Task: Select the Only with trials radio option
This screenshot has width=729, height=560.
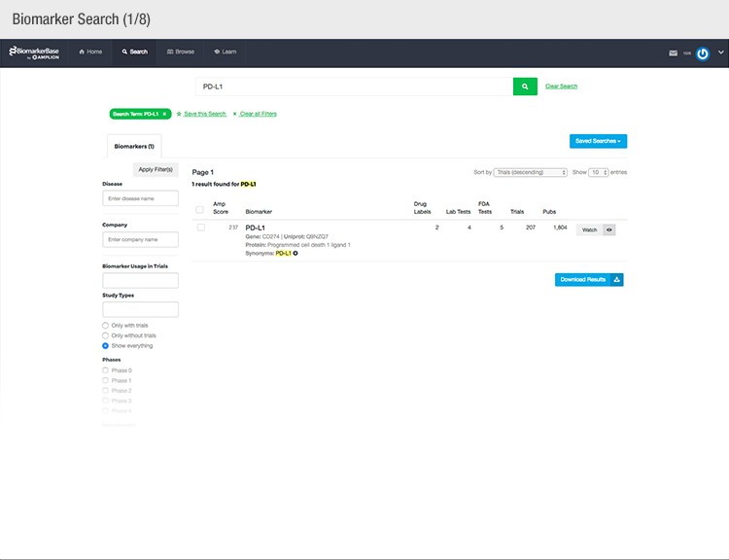Action: (x=106, y=325)
